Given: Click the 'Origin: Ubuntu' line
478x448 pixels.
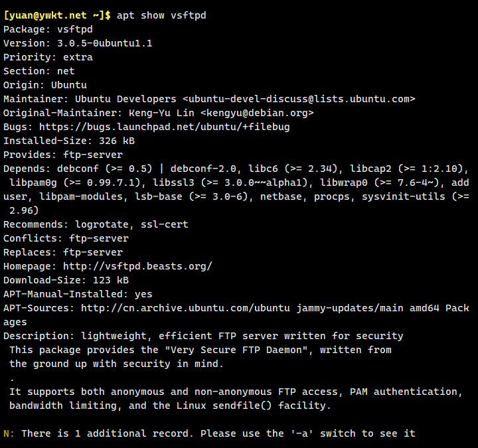Looking at the screenshot, I should point(44,85).
